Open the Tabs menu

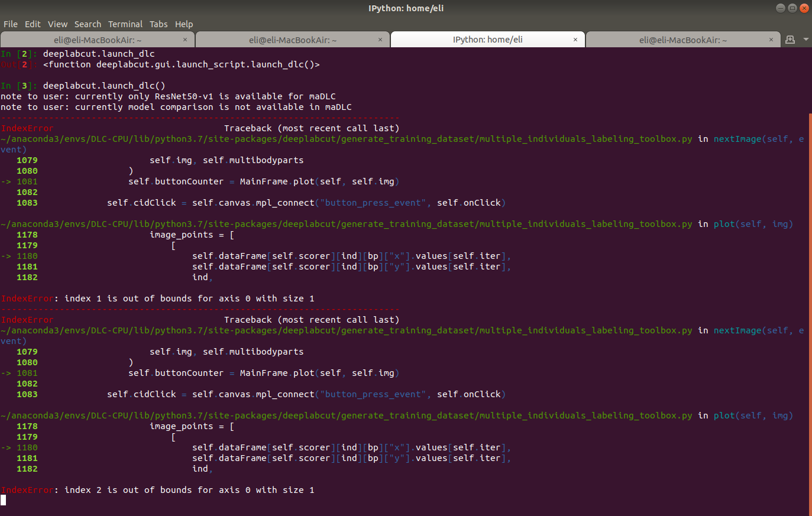pos(158,24)
